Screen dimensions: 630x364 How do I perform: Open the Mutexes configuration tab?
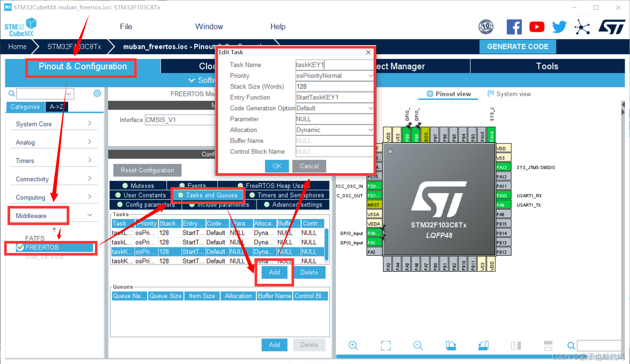point(138,186)
